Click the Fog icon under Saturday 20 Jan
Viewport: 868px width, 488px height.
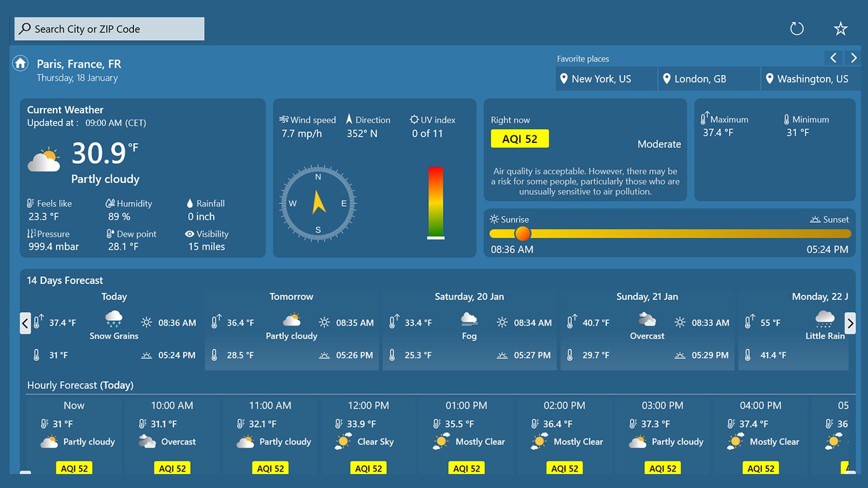coord(469,320)
